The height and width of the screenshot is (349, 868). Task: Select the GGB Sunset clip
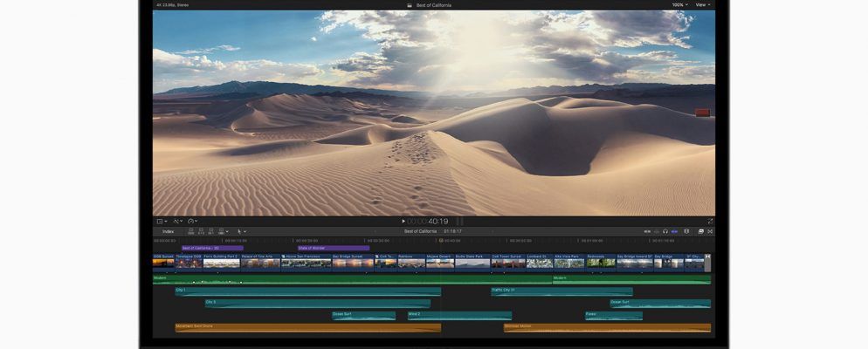(163, 263)
